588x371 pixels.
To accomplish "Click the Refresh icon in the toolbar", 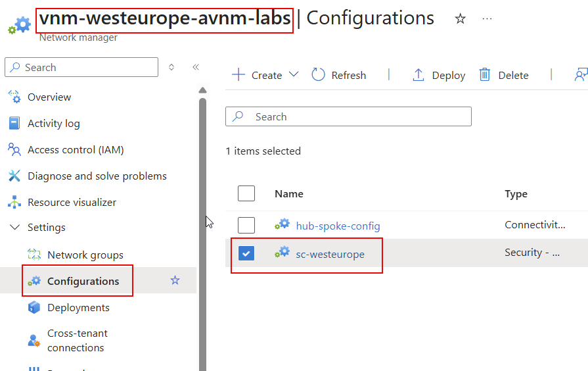I will [x=319, y=75].
